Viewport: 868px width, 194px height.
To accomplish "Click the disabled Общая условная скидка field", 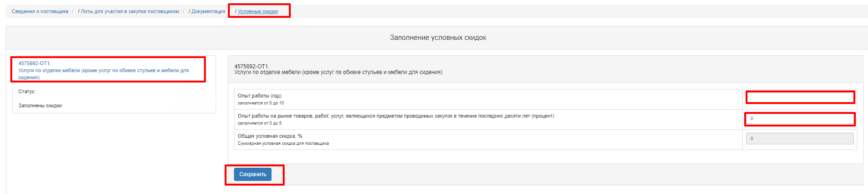I will (800, 139).
